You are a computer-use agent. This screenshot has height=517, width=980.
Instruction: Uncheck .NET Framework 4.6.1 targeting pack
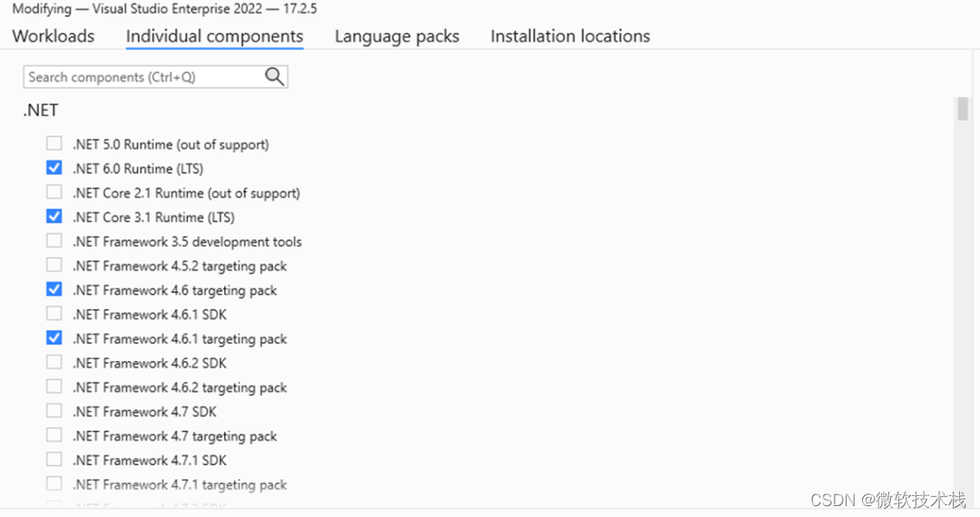(x=54, y=338)
